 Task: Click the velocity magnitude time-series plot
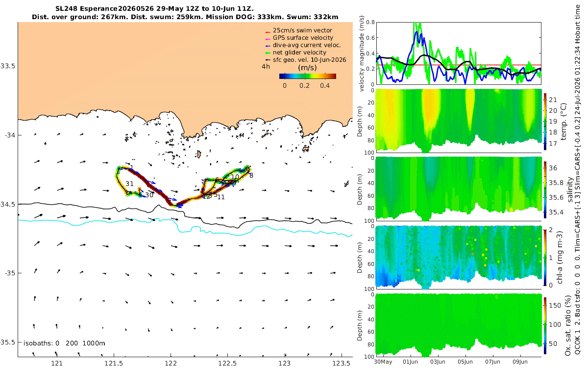(459, 53)
